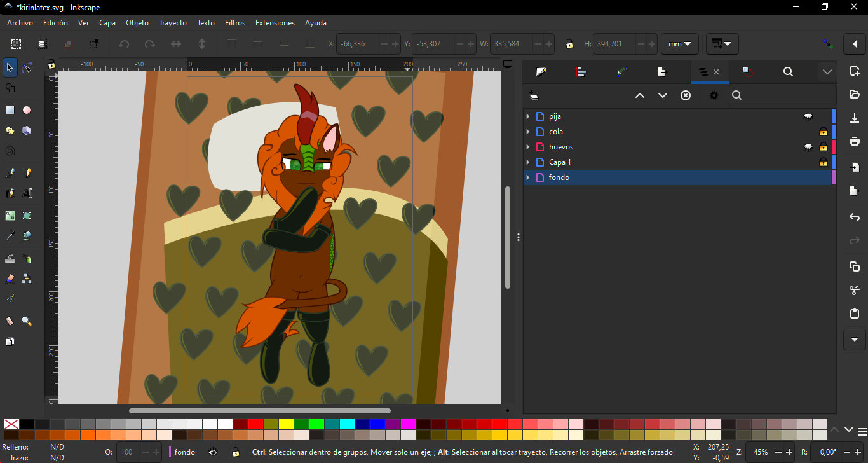868x463 pixels.
Task: Activate the Eraser tool
Action: tap(10, 279)
